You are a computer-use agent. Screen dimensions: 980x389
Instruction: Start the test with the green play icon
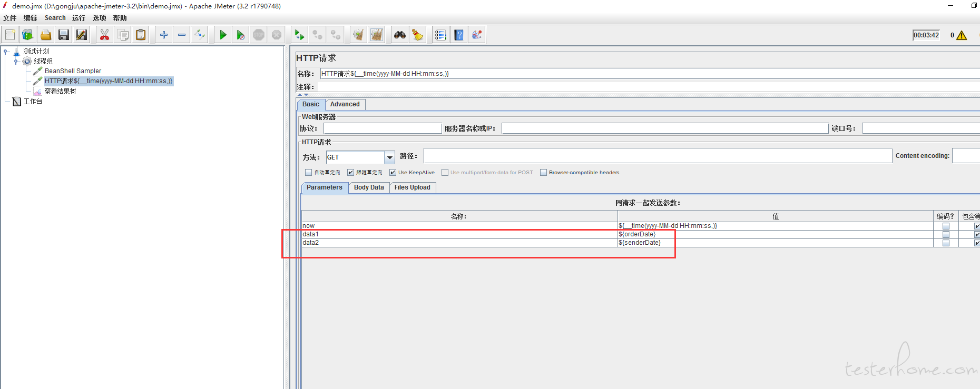(x=223, y=35)
